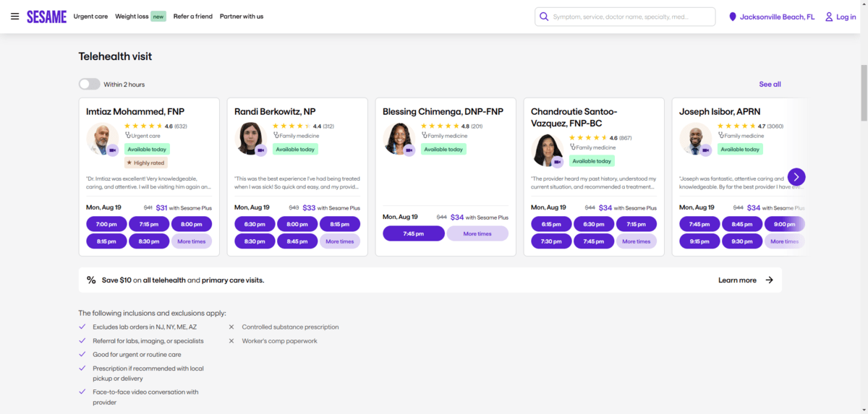Screen dimensions: 868x414
Task: Click the Log in user icon
Action: click(x=829, y=17)
